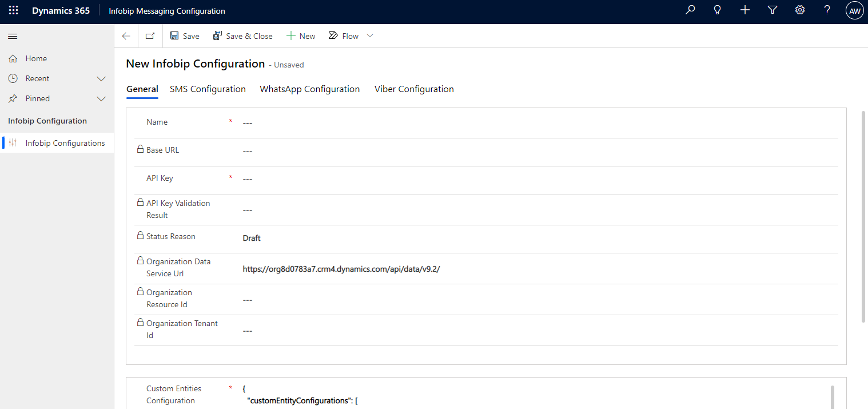Expand the Pinned section chevron
Image resolution: width=868 pixels, height=409 pixels.
[101, 98]
